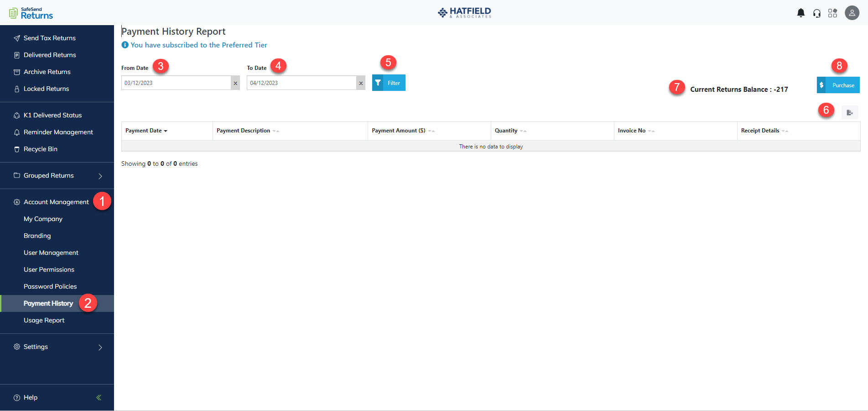
Task: Click the Hatfield & Associates logo
Action: click(464, 13)
